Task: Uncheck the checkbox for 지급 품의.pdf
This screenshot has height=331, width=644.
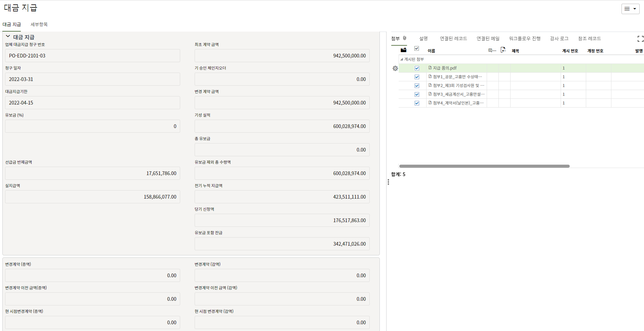Action: (417, 68)
